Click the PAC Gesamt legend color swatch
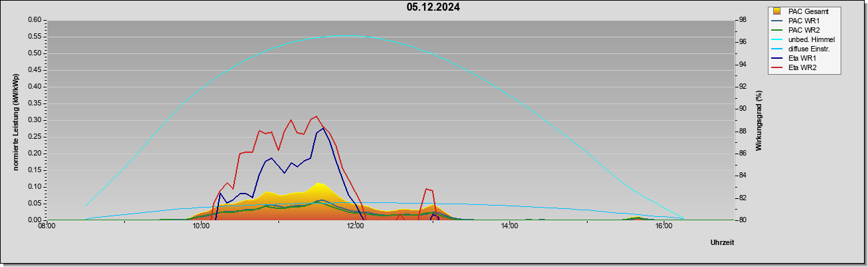The image size is (868, 267). click(x=777, y=11)
